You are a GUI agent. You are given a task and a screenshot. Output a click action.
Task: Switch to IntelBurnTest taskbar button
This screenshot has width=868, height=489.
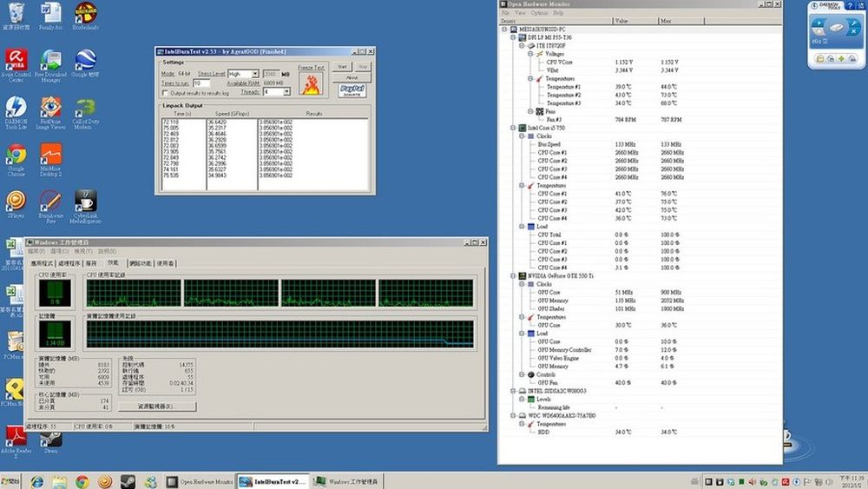coord(273,482)
